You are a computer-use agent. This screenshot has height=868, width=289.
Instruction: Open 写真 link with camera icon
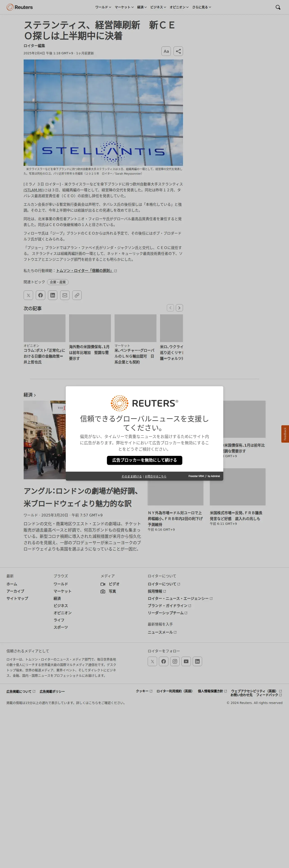coord(108,591)
